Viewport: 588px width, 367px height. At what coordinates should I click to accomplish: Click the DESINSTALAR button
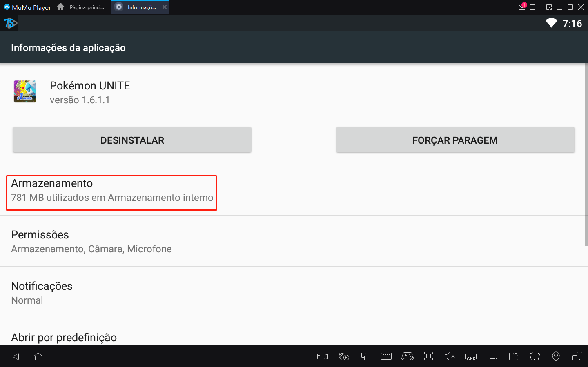coord(132,140)
